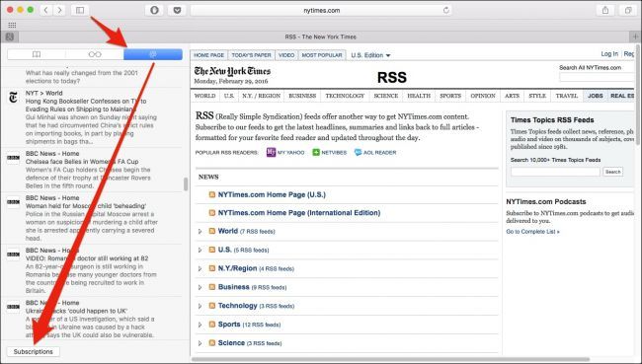
Task: Click the NYT logo icon in the shared links list
Action: [x=13, y=98]
